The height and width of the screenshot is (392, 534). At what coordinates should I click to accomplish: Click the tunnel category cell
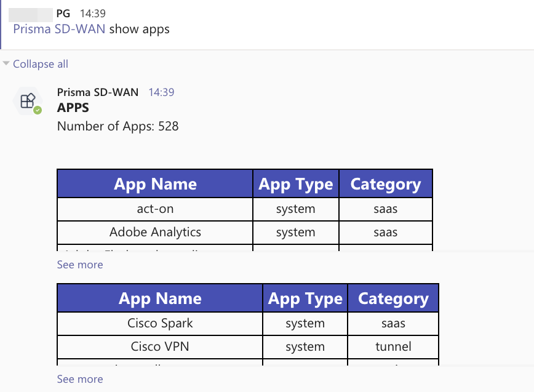pos(393,346)
